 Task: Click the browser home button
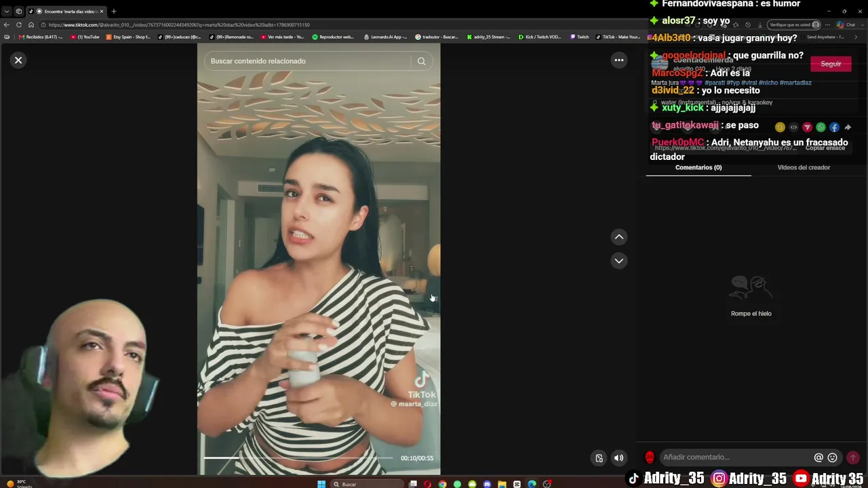pos(31,25)
